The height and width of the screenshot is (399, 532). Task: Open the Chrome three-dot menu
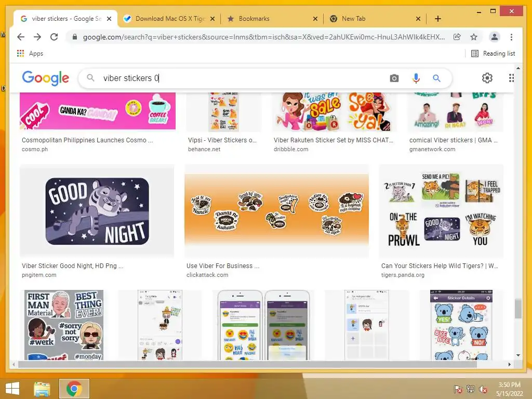pos(511,37)
